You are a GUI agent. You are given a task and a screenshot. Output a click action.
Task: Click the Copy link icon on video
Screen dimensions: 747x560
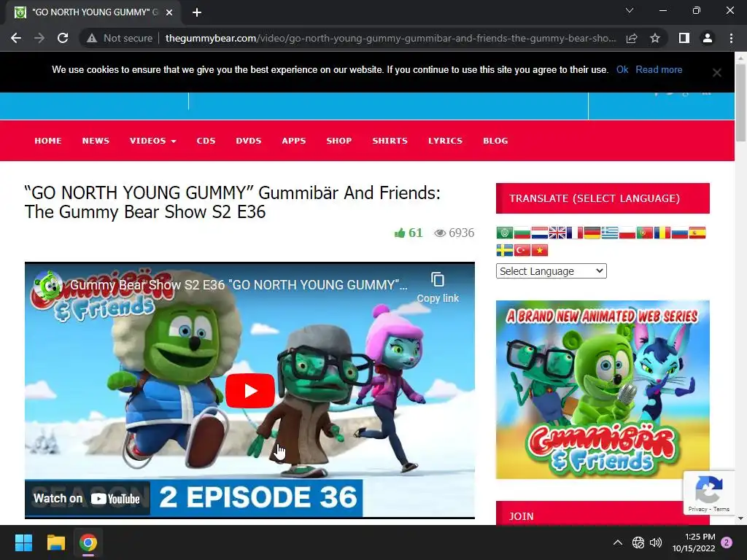click(x=438, y=279)
